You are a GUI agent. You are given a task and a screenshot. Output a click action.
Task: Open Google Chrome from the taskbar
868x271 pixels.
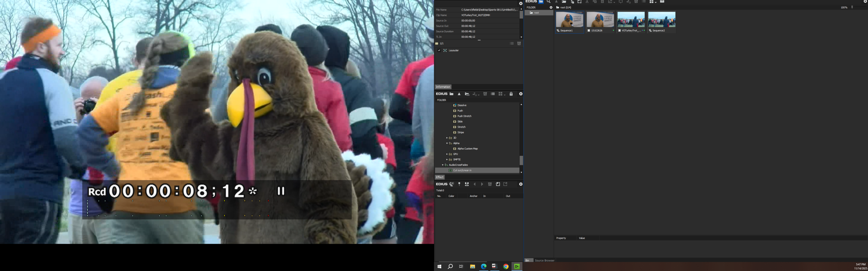tap(506, 267)
